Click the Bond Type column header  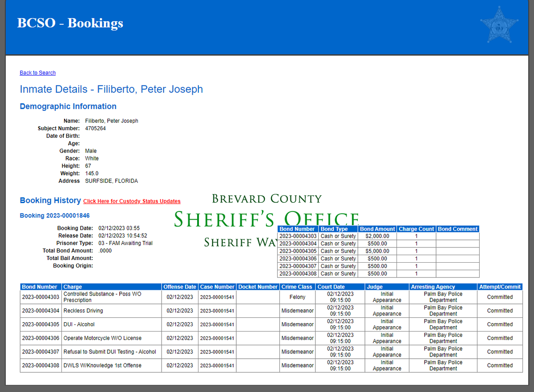coord(339,229)
